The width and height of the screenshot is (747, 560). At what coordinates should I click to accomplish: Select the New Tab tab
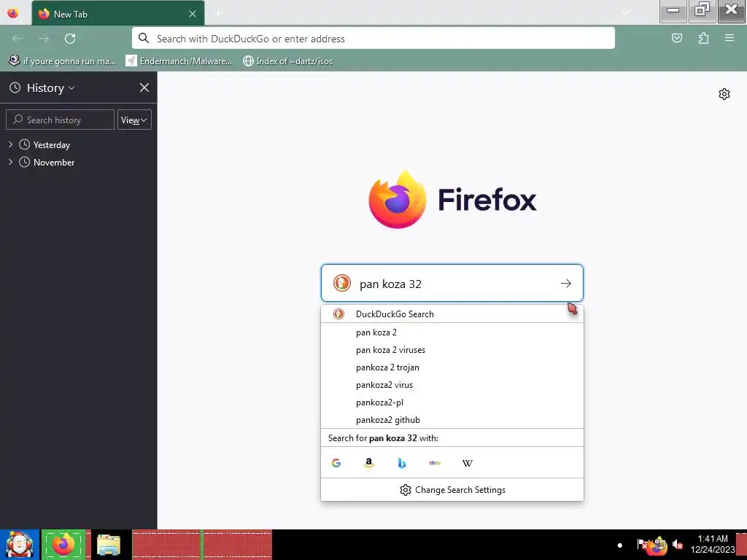point(118,13)
